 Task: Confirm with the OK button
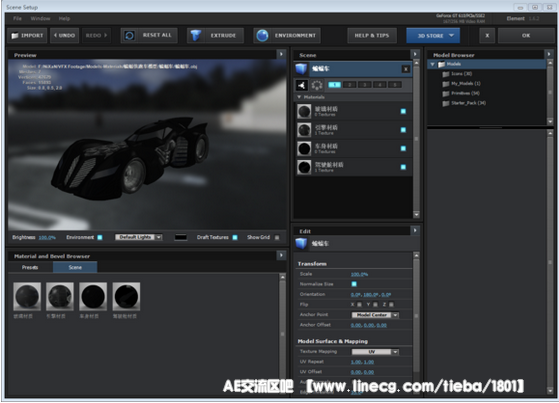point(526,36)
